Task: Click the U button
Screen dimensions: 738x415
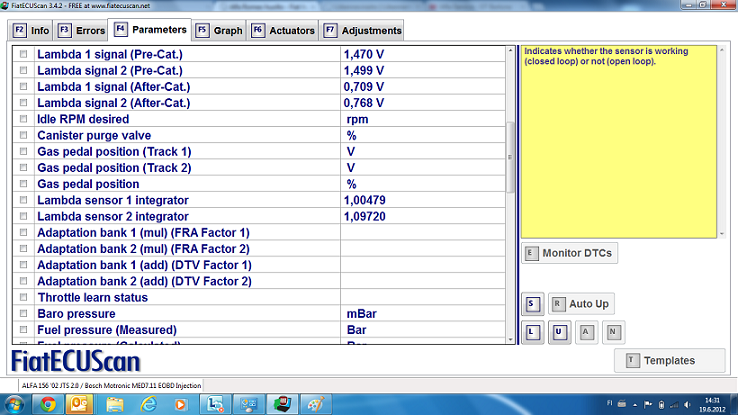Action: (x=559, y=332)
